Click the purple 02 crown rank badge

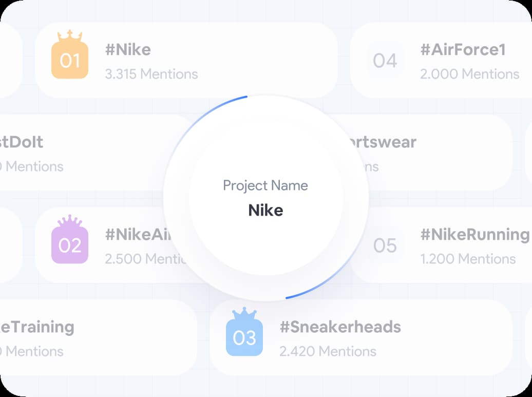pyautogui.click(x=70, y=244)
